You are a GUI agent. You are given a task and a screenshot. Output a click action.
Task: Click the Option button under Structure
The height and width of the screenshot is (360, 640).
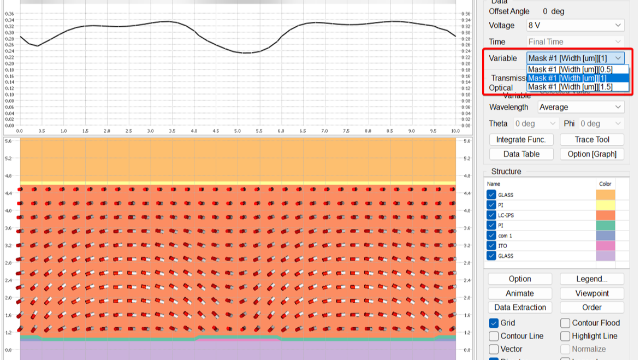click(x=520, y=279)
